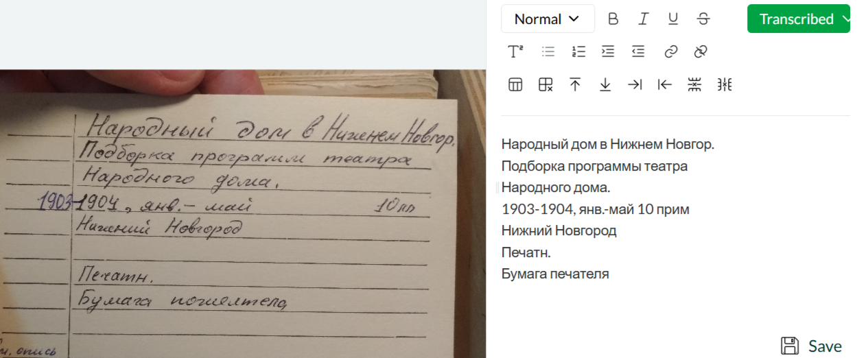Click the text 'Бумага печателя' in editor
The width and height of the screenshot is (868, 358).
555,274
